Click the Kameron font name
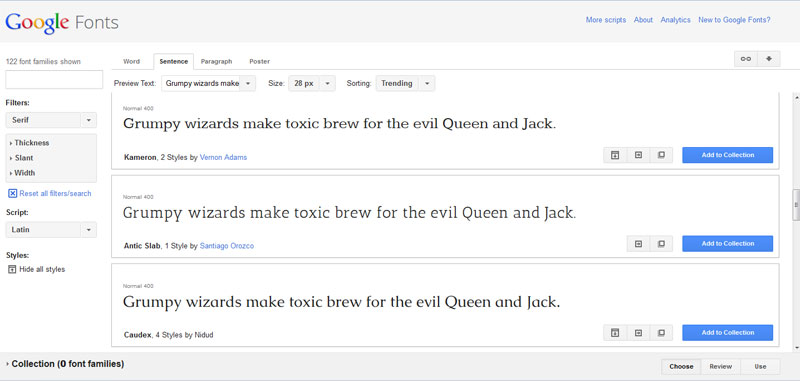Screen dimensions: 800x381 pyautogui.click(x=140, y=158)
